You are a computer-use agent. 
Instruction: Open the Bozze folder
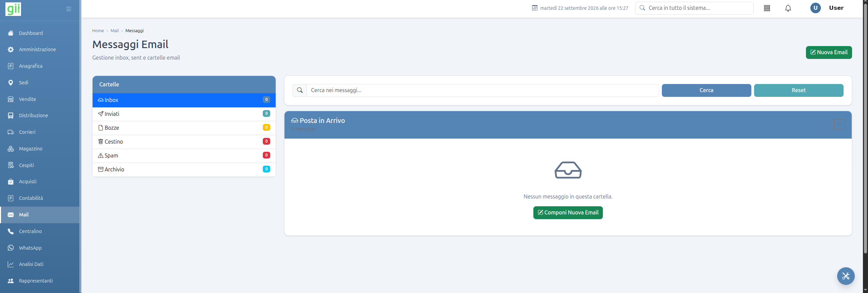click(184, 128)
